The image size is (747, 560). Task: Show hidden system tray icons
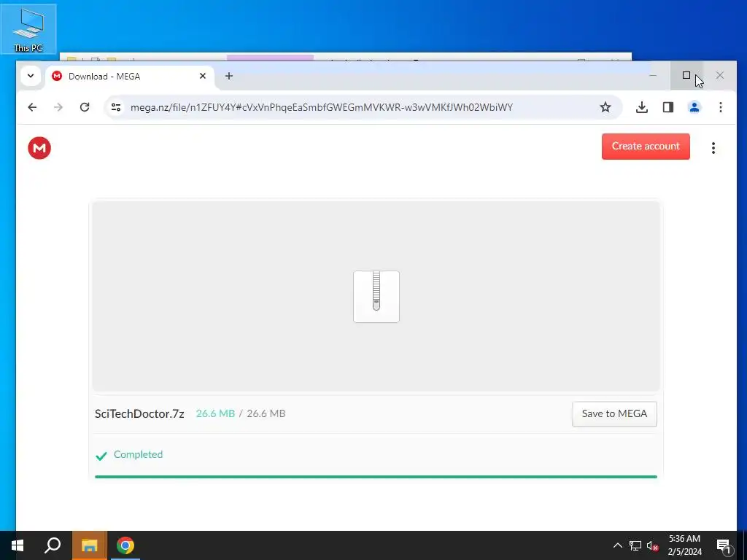617,545
